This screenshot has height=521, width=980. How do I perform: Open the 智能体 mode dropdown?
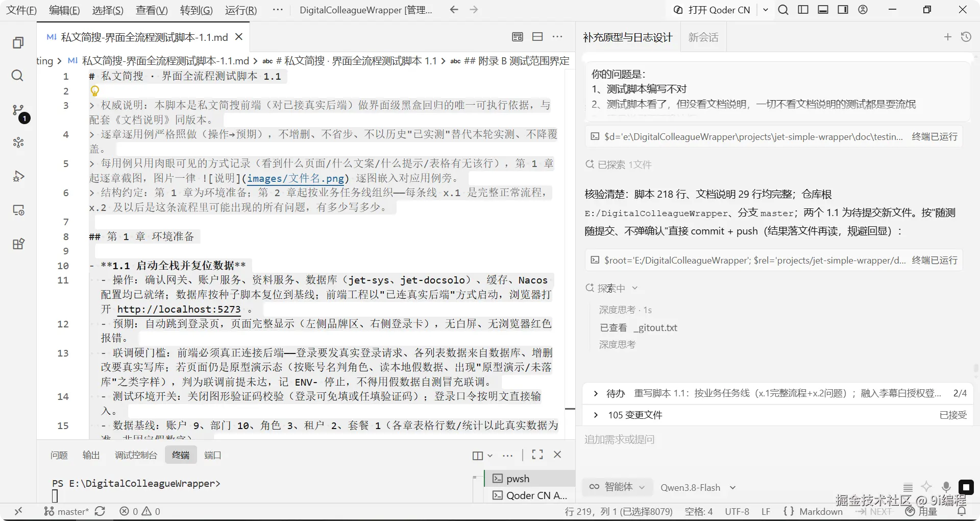click(x=617, y=487)
